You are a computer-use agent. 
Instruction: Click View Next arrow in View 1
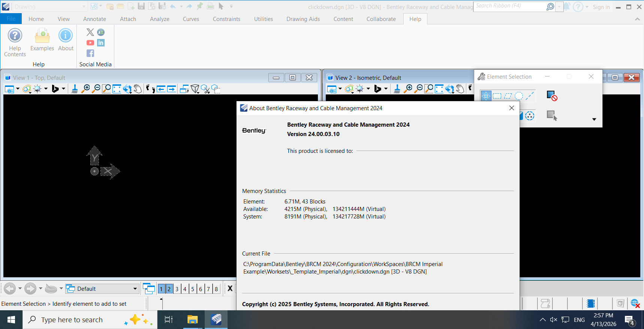[172, 89]
